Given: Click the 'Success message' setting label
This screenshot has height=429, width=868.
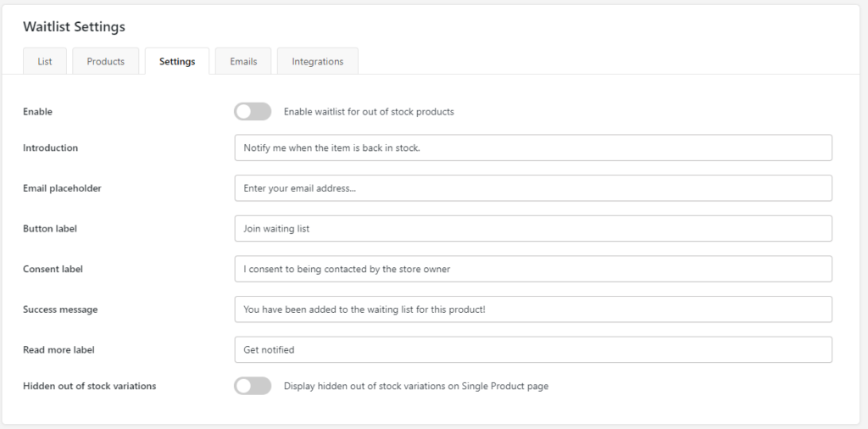Looking at the screenshot, I should click(60, 309).
